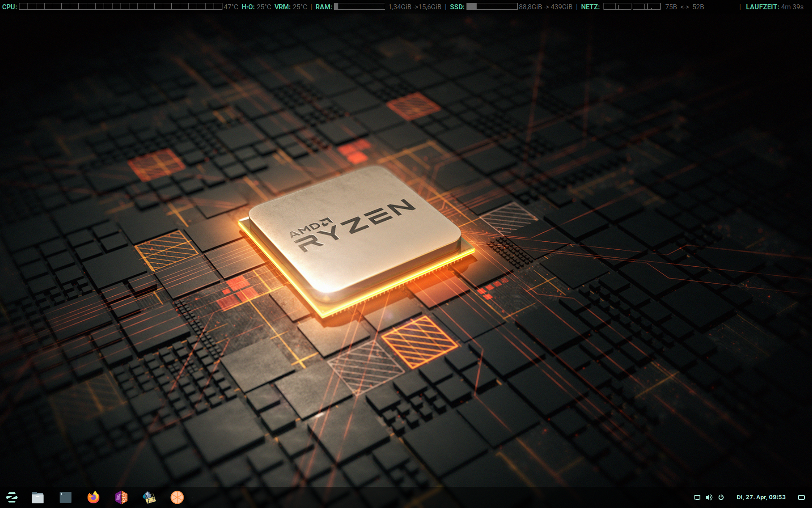Open the network tray icon
Image resolution: width=812 pixels, height=508 pixels.
point(697,497)
